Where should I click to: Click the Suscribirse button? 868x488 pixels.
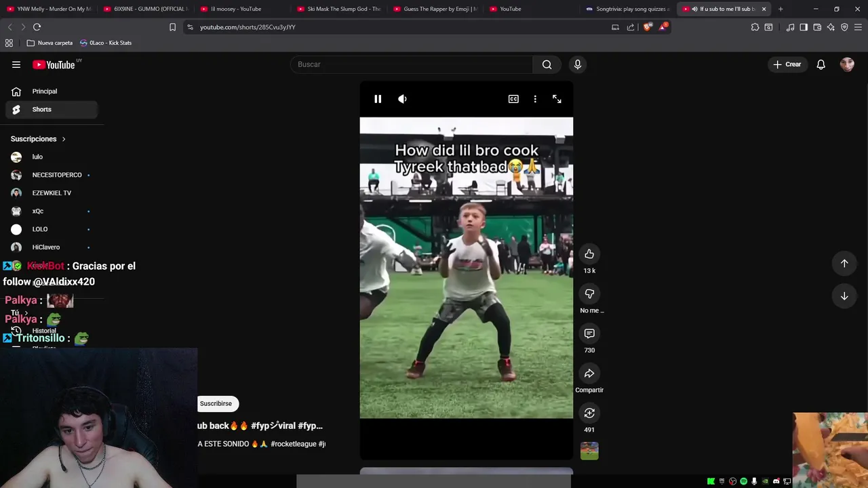click(216, 403)
